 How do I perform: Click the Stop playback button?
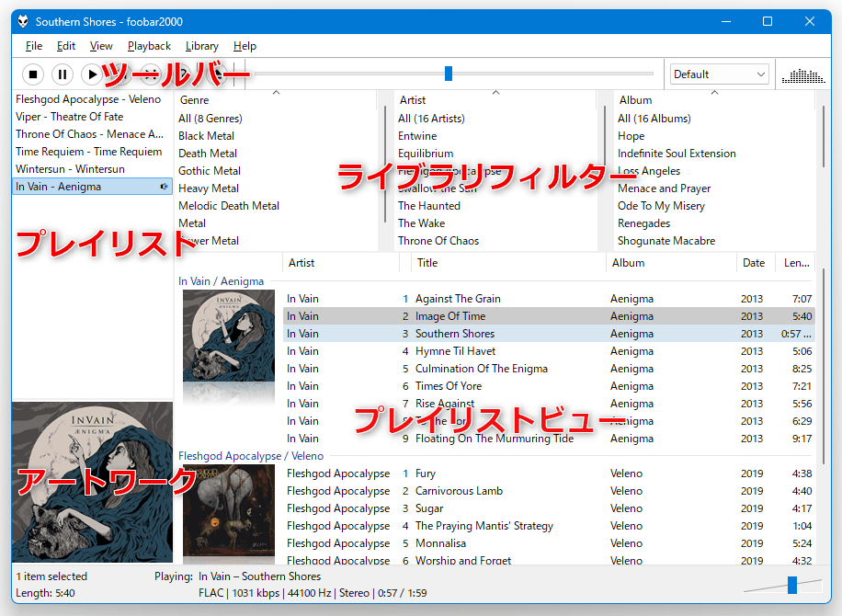point(33,74)
